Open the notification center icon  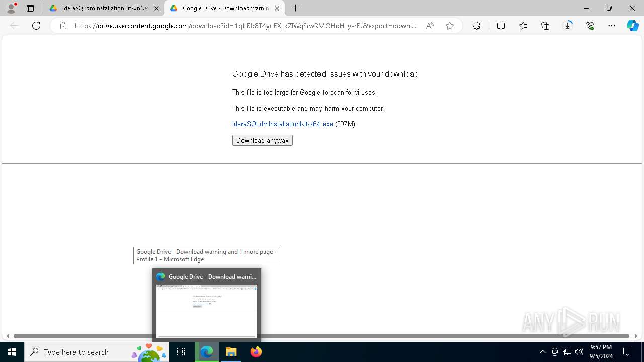click(x=627, y=352)
